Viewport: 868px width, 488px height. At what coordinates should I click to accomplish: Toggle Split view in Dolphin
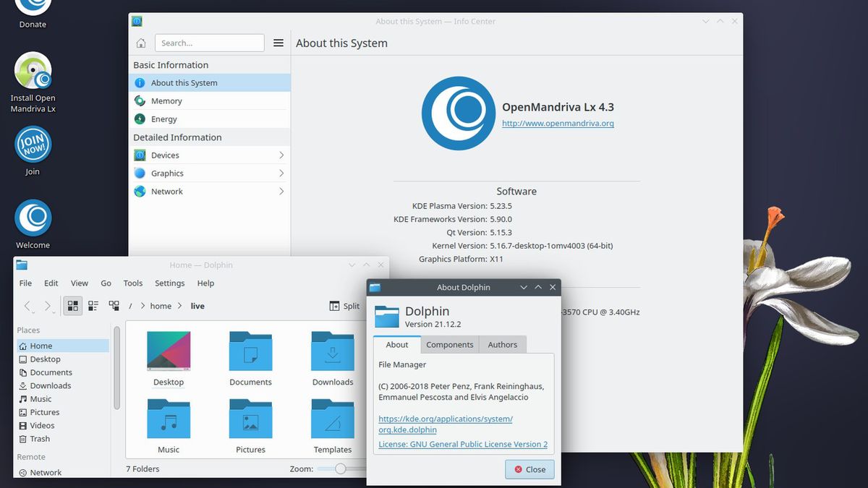(345, 306)
